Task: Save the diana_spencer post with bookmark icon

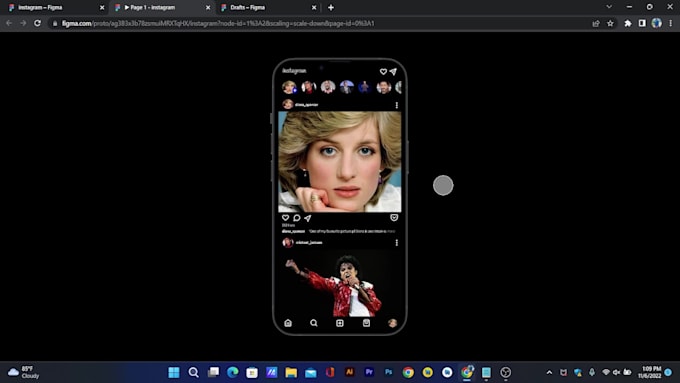Action: coord(394,218)
